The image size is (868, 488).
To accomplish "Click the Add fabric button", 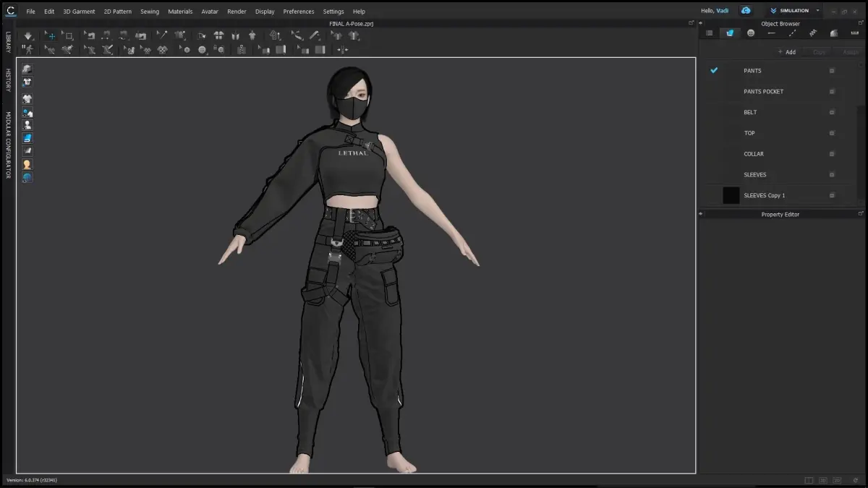I will tap(787, 52).
